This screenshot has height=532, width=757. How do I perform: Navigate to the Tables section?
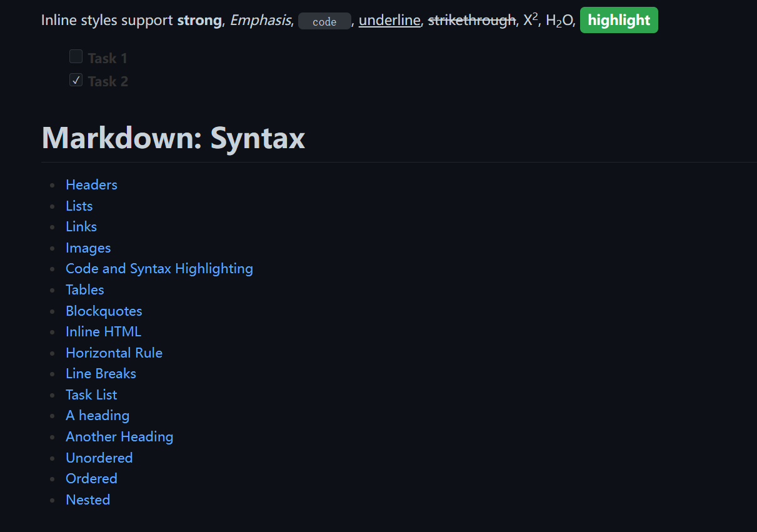click(x=84, y=289)
